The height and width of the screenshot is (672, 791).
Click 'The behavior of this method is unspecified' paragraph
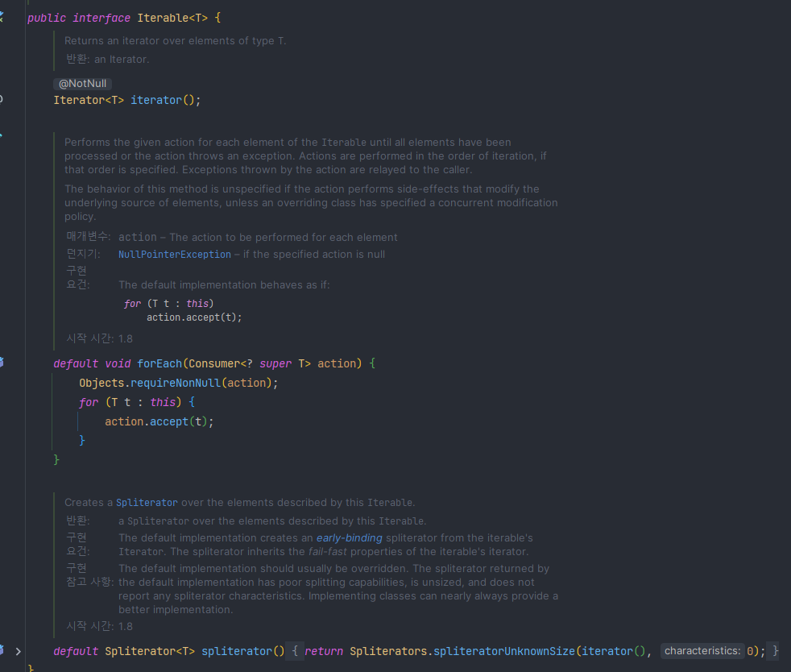point(311,202)
